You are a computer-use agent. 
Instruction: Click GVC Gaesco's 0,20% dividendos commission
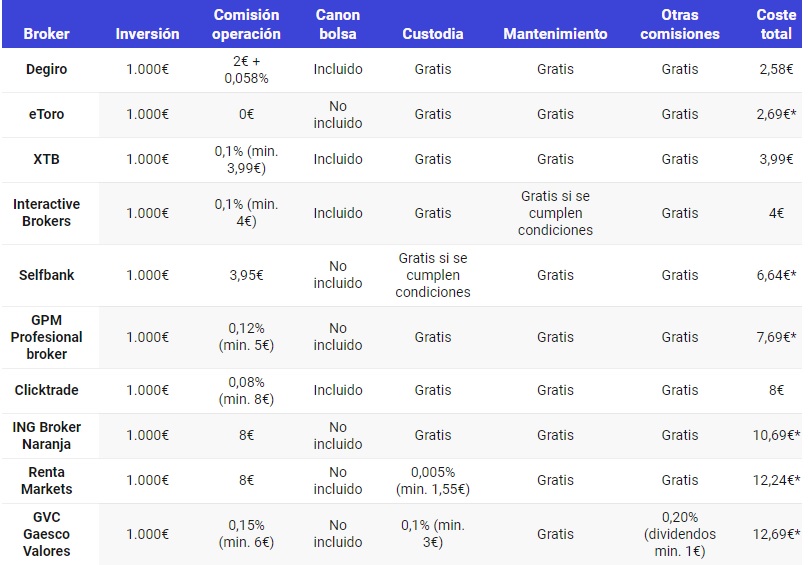click(x=680, y=534)
